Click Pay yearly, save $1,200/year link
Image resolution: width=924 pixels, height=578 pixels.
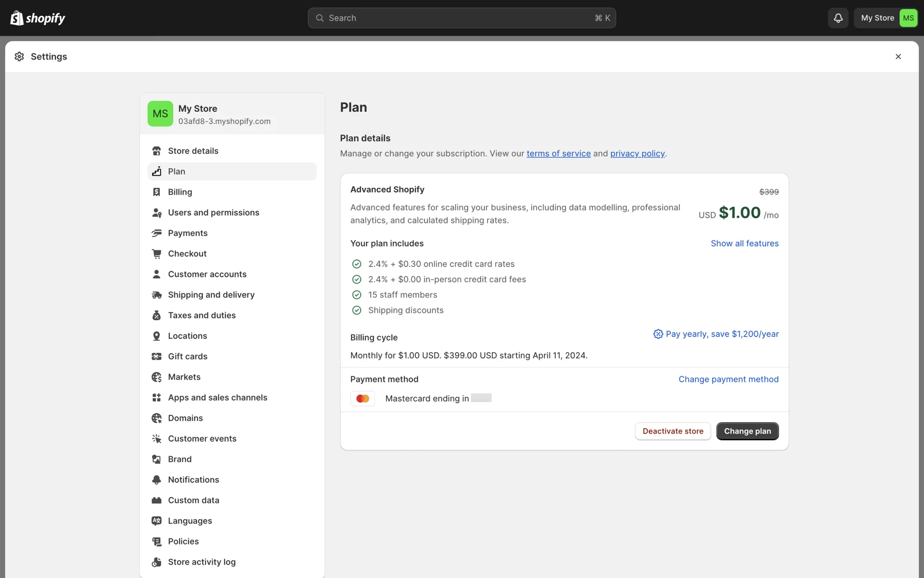pos(721,334)
